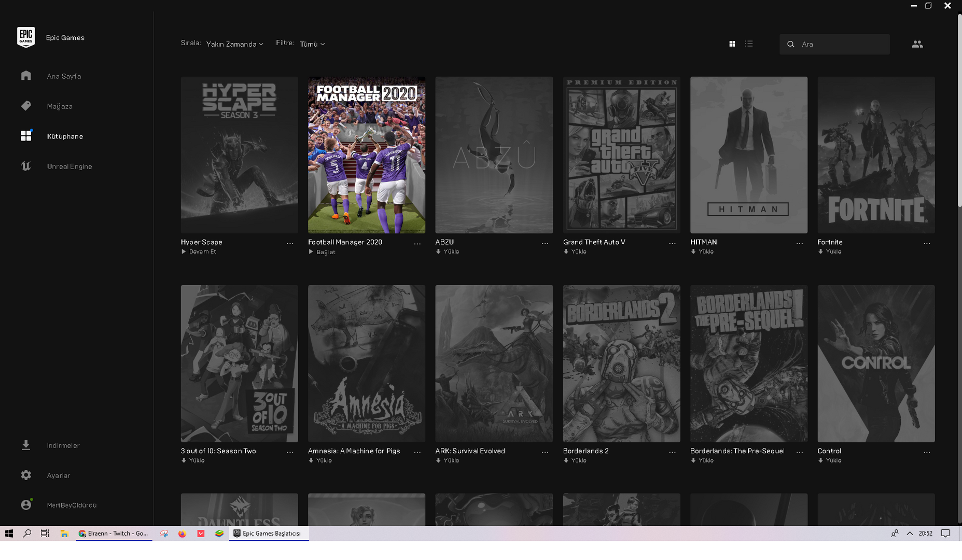This screenshot has height=560, width=962.
Task: Click Yükle under Amnesia: A Machine for Pigs
Action: click(320, 460)
